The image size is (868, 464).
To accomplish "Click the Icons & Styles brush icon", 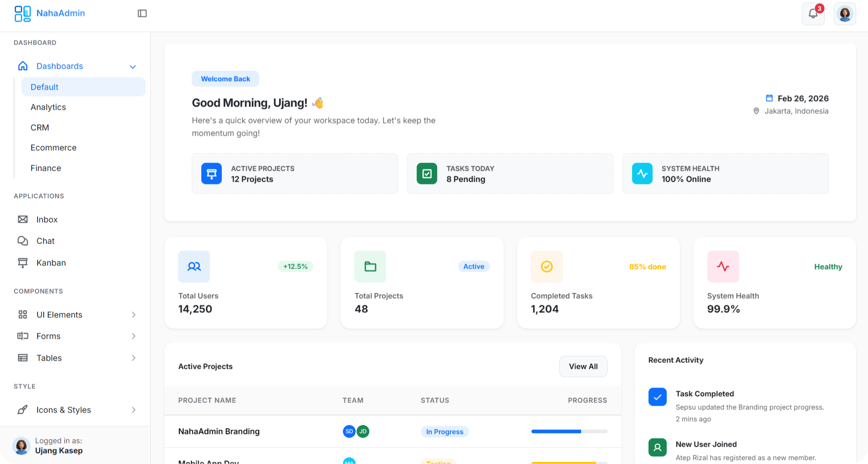I will tap(23, 410).
